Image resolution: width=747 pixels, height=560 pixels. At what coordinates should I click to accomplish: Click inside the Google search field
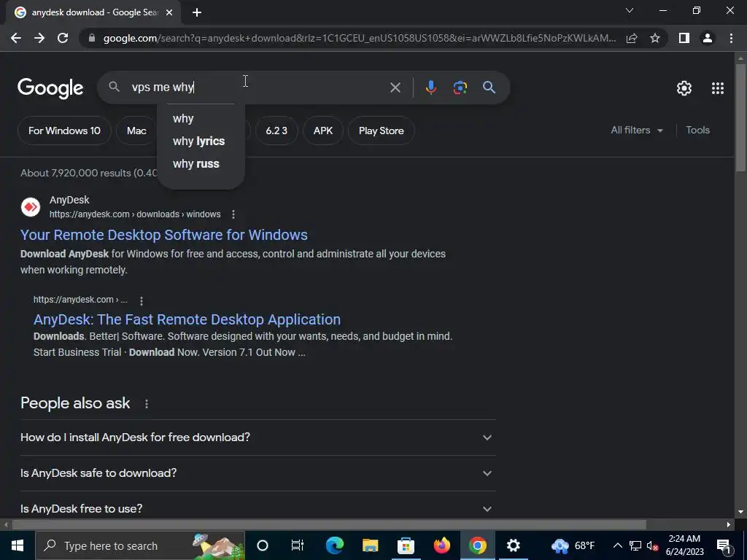click(258, 87)
